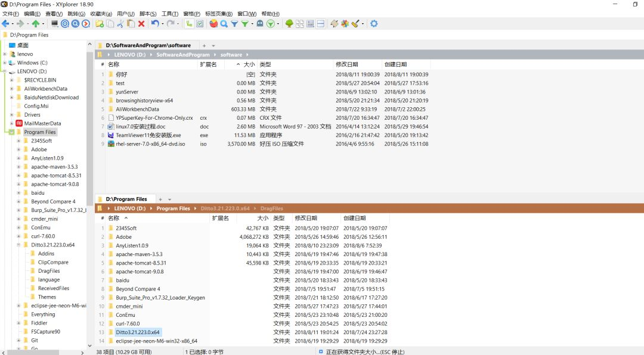The height and width of the screenshot is (355, 644).
Task: Open tab list dropdown beside SoftwareAndProgram tab
Action: 213,45
